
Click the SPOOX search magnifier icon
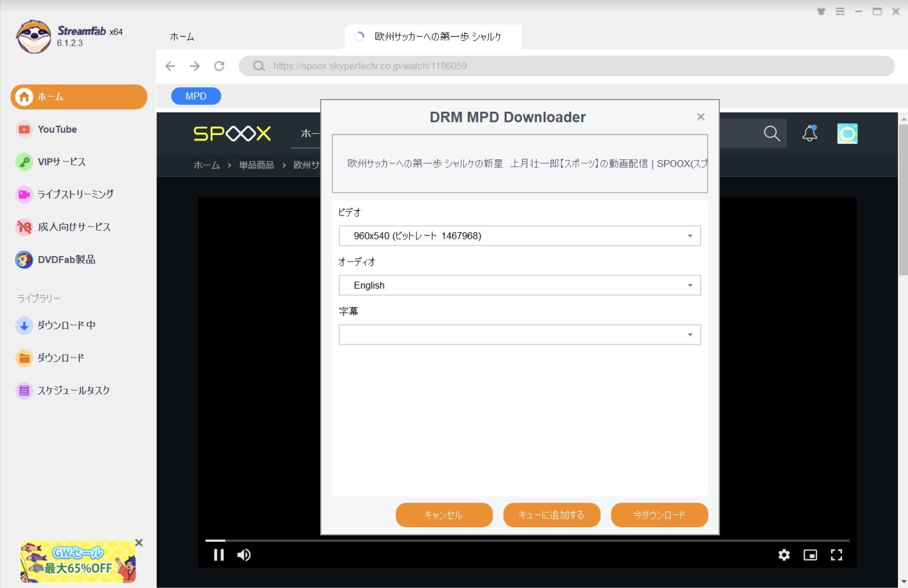point(772,134)
